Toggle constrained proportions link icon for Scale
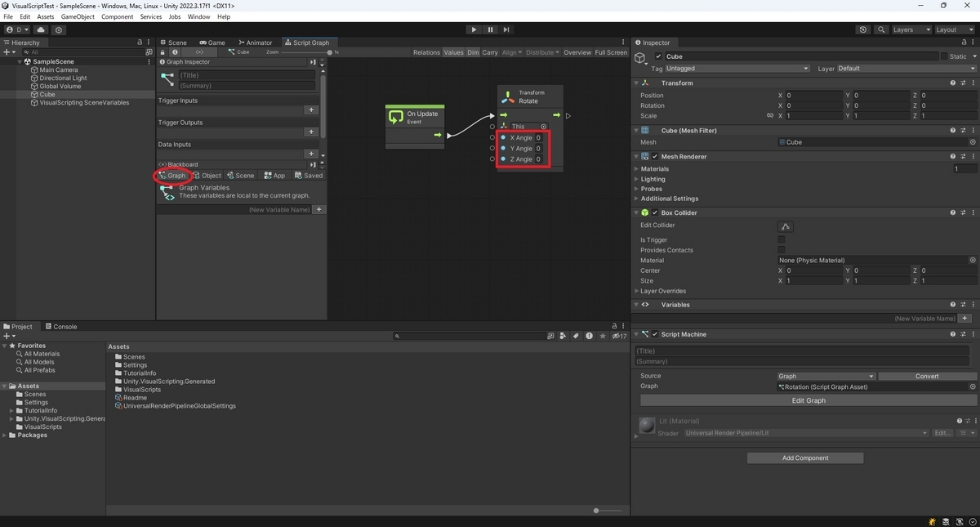 coord(769,116)
